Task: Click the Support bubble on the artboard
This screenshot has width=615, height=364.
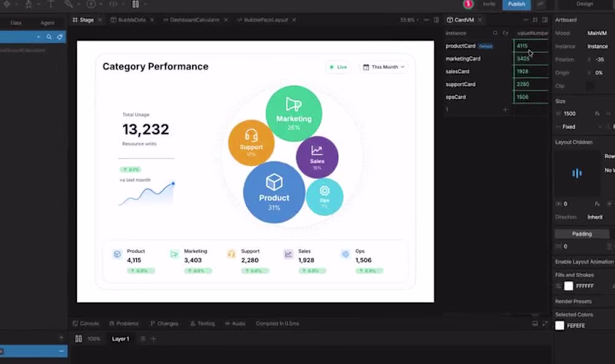Action: [x=251, y=143]
